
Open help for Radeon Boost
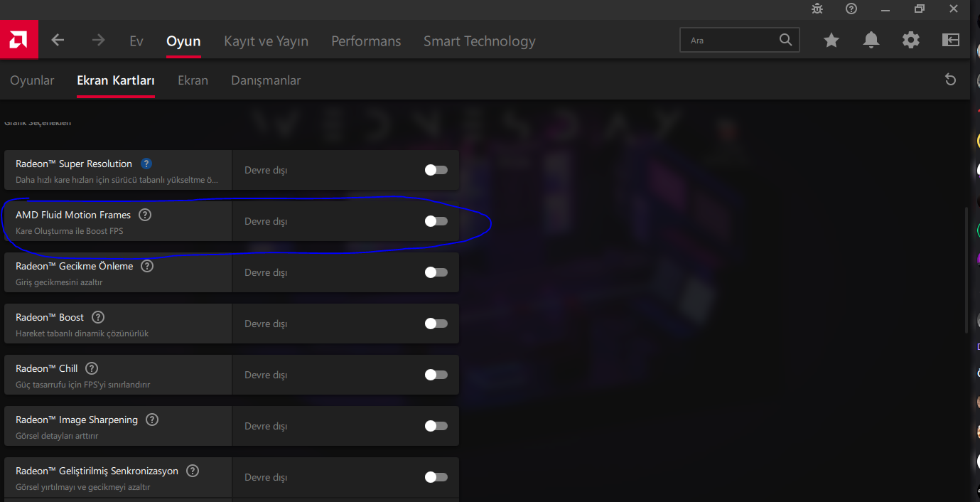(x=98, y=317)
